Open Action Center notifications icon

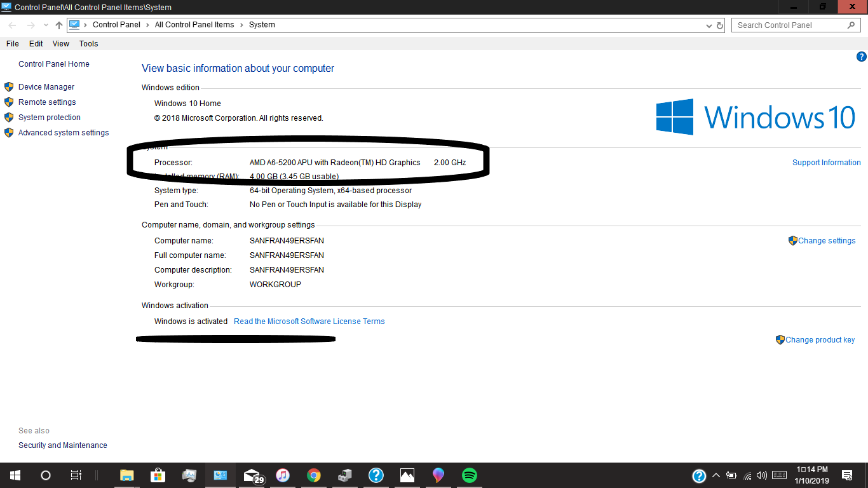(847, 475)
